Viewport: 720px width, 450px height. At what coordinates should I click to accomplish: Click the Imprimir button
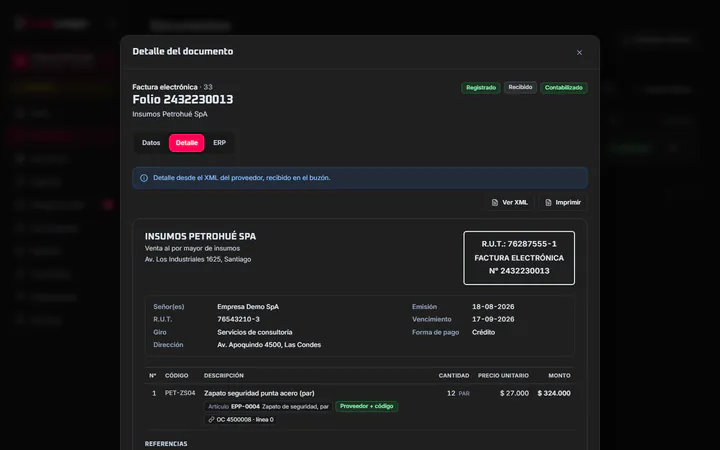tap(562, 202)
